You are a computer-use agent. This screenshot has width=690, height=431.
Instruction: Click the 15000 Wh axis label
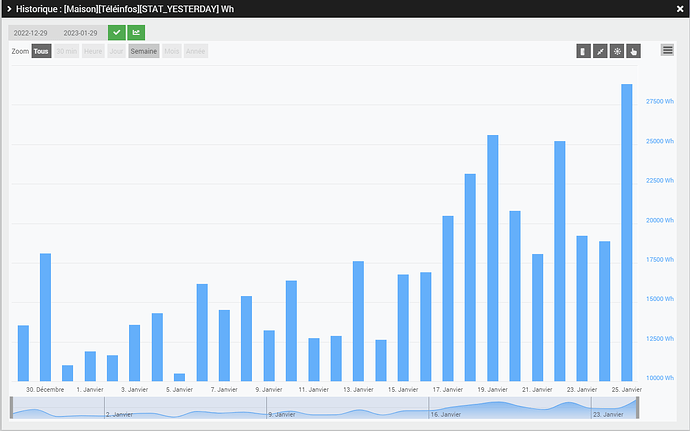[x=660, y=299]
